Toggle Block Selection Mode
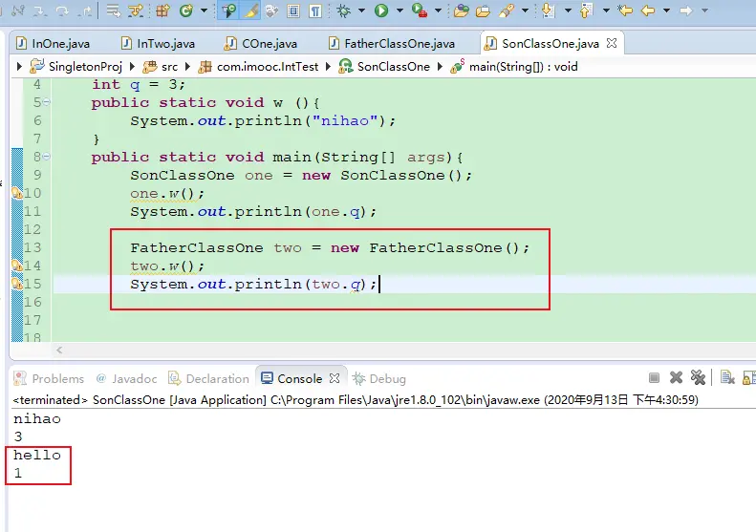 point(293,11)
